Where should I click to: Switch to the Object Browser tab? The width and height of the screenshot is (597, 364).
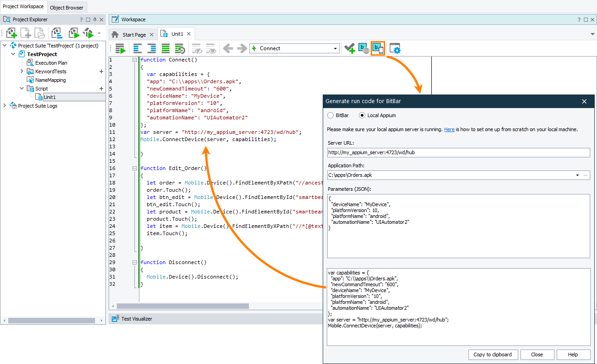coord(67,7)
